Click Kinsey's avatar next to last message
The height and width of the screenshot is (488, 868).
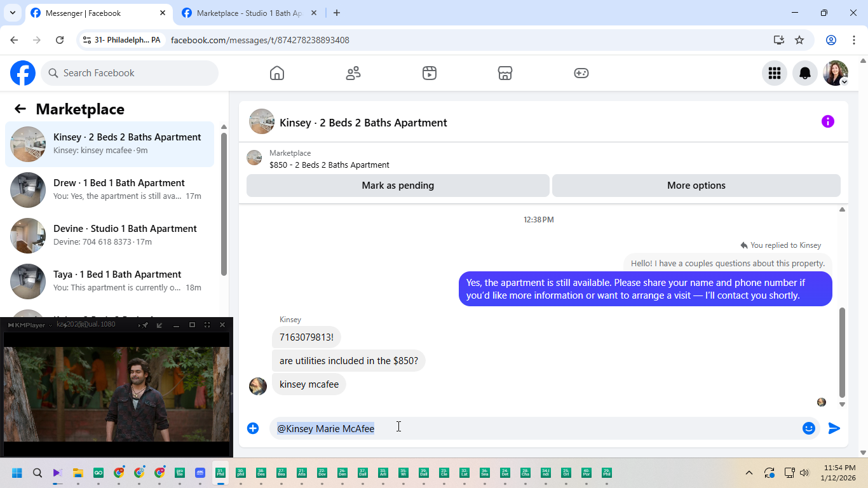coord(258,386)
